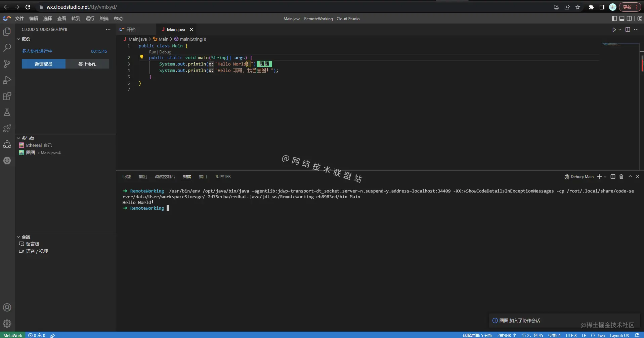Split the terminal panel
Viewport: 644px width, 338px height.
point(613,176)
